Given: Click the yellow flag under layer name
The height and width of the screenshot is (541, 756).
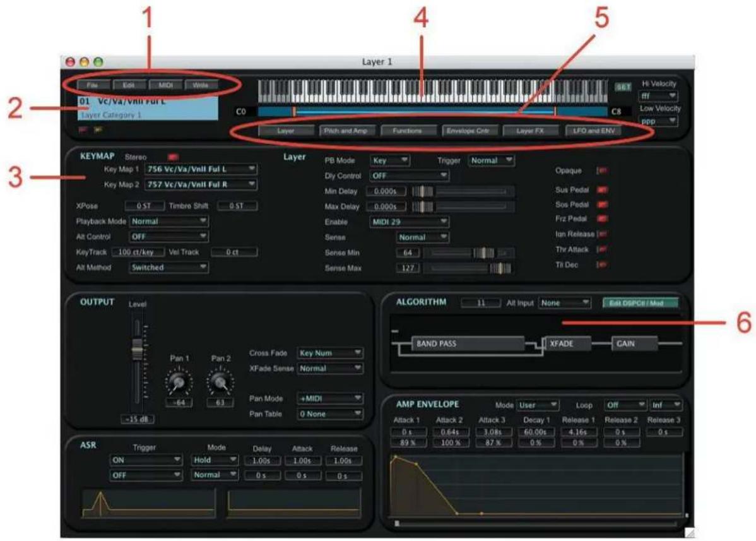Looking at the screenshot, I should (x=98, y=129).
